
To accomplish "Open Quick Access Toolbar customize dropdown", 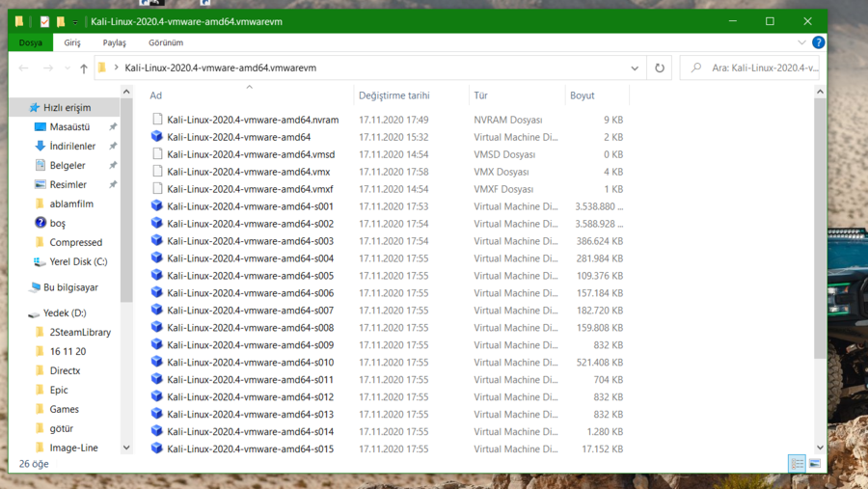I will pyautogui.click(x=75, y=22).
